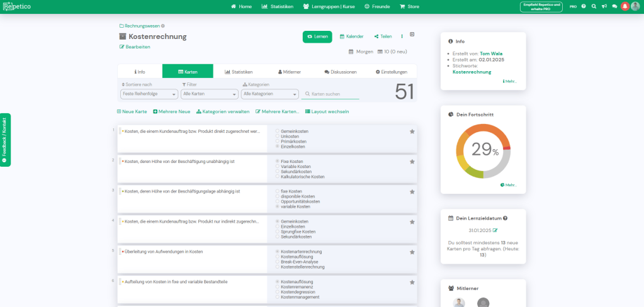Open the 'Alle Karten' filter dropdown
This screenshot has height=307, width=644.
point(209,94)
